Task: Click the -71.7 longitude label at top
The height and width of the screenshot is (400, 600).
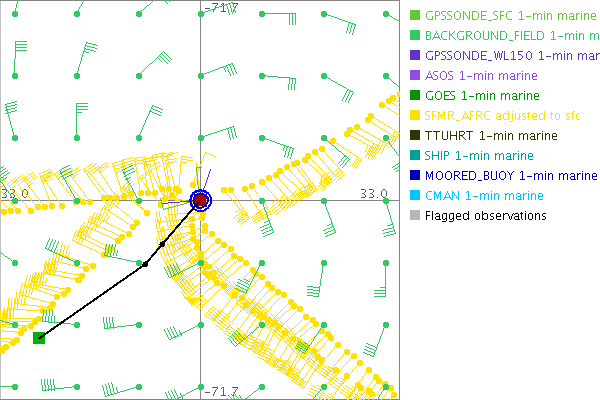Action: 220,8
